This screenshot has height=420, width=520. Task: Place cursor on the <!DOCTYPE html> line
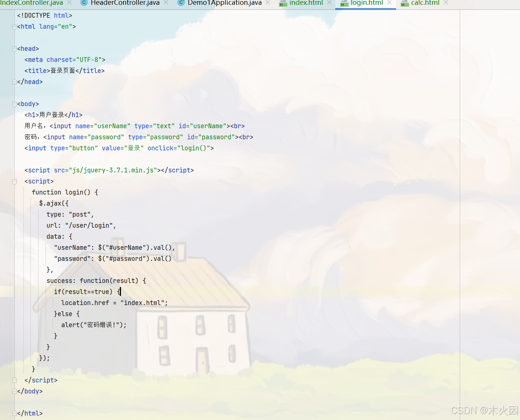tap(45, 15)
